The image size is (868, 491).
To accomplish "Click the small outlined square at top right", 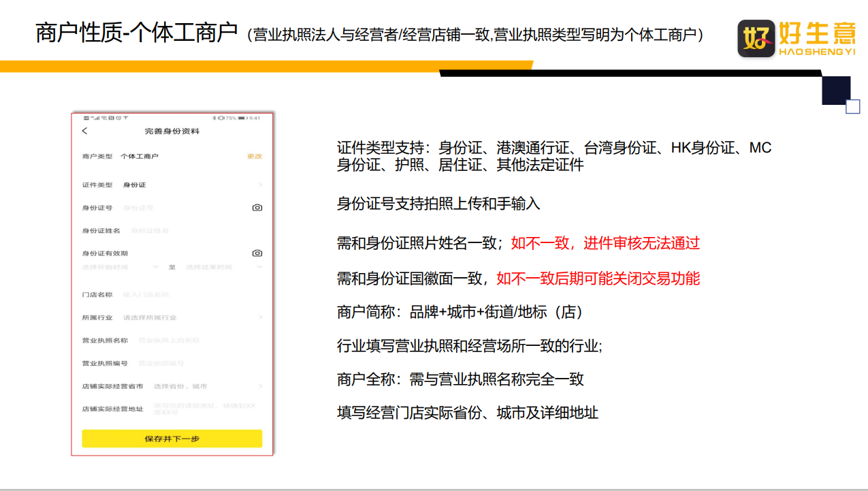I will point(853,107).
